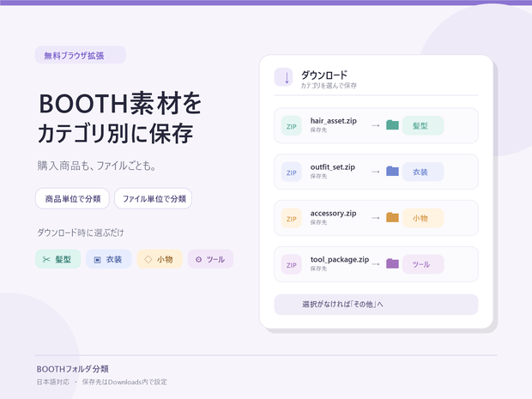The image size is (532, 399).
Task: Click the ZIP icon beside outfit_set.zip
Action: (x=292, y=172)
